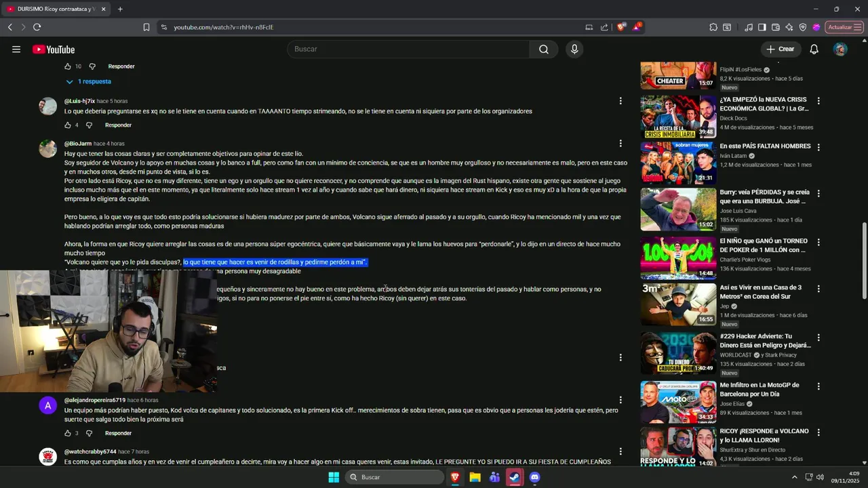Open options for EL NIÑO que GANÓ video
This screenshot has width=868, height=488.
click(818, 242)
